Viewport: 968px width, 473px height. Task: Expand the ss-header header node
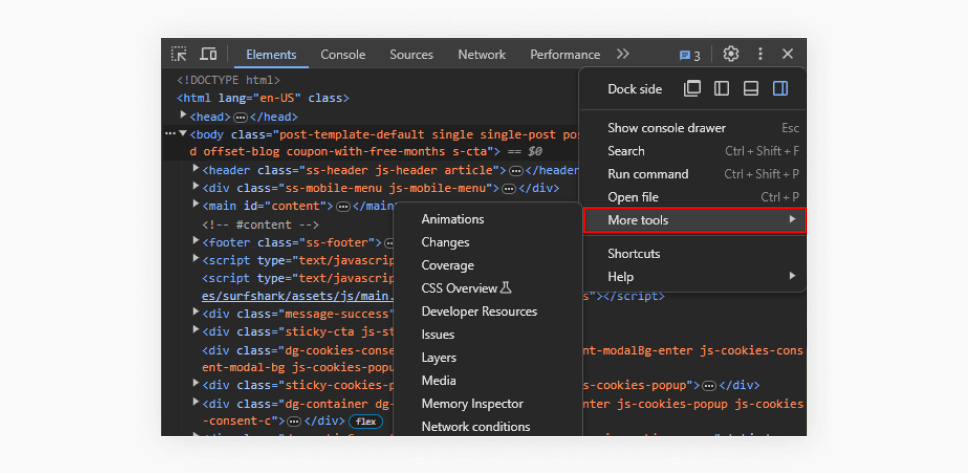(196, 169)
